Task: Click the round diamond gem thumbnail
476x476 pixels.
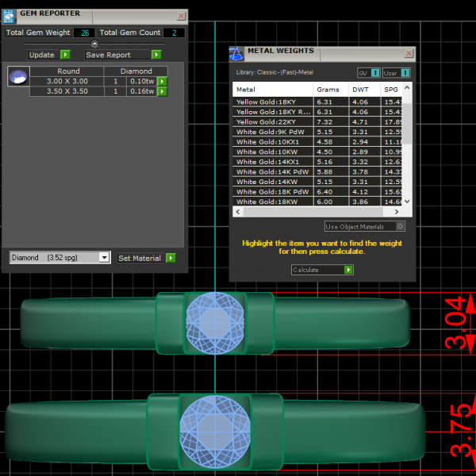Action: tap(17, 77)
